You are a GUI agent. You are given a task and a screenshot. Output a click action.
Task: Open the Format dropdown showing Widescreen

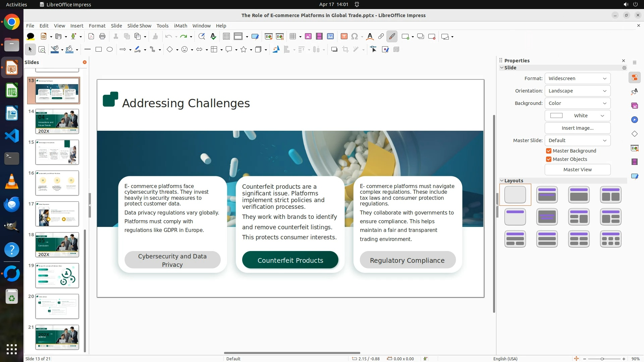pyautogui.click(x=577, y=78)
